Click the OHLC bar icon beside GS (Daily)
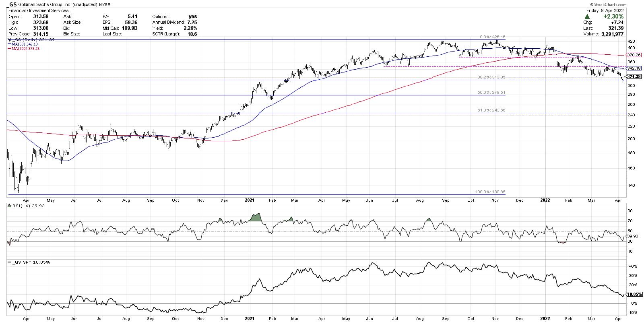 pos(9,40)
